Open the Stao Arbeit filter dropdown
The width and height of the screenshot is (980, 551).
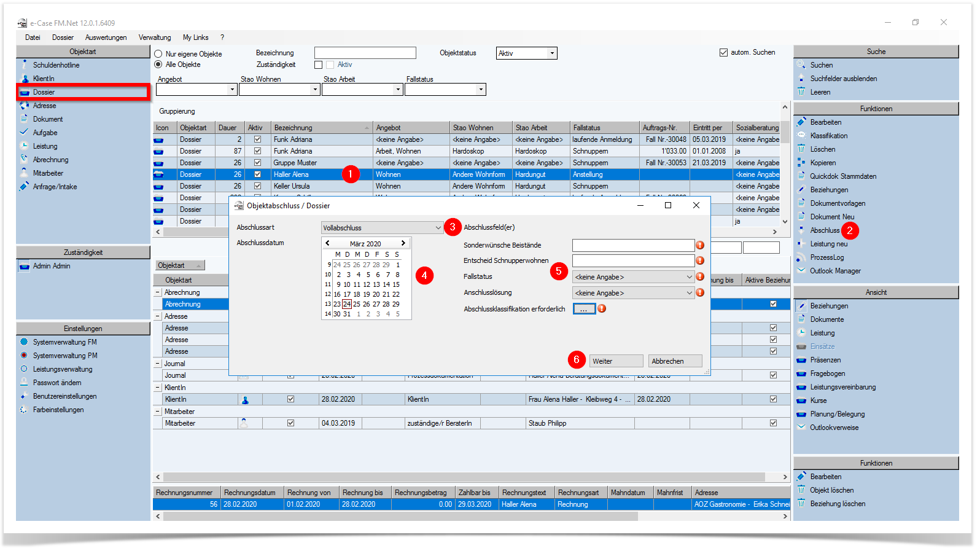(398, 90)
